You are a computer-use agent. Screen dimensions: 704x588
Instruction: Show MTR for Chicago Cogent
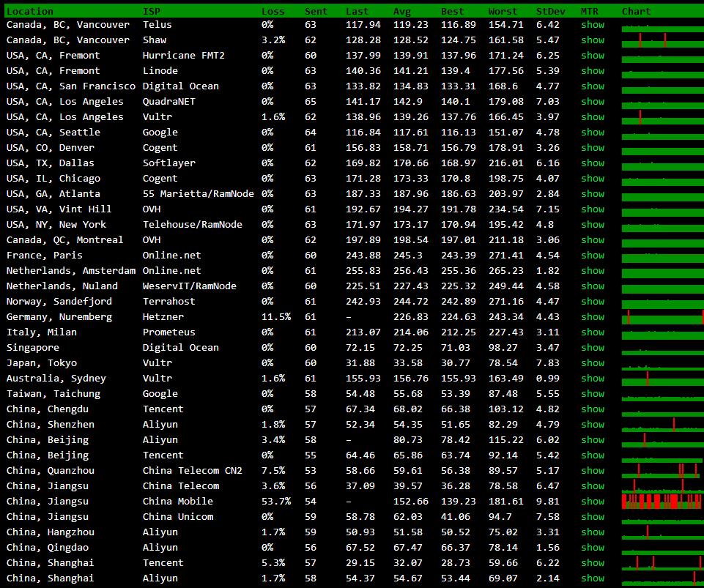(x=593, y=178)
